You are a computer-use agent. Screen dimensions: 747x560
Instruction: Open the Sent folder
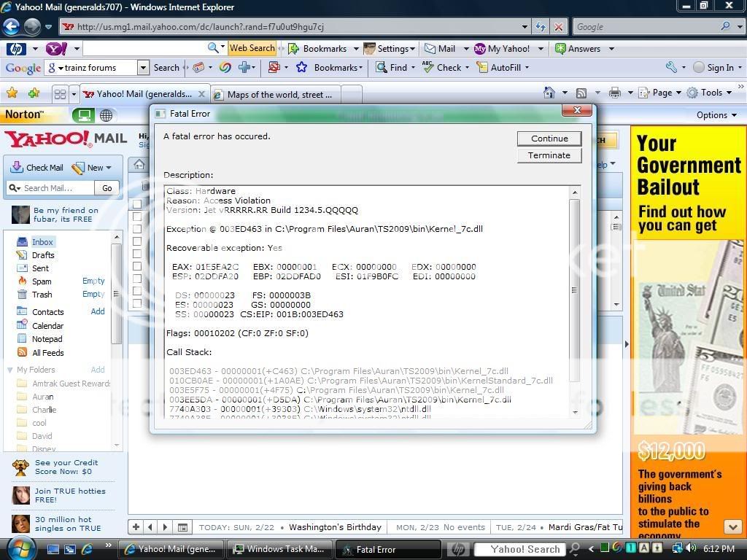click(x=41, y=268)
